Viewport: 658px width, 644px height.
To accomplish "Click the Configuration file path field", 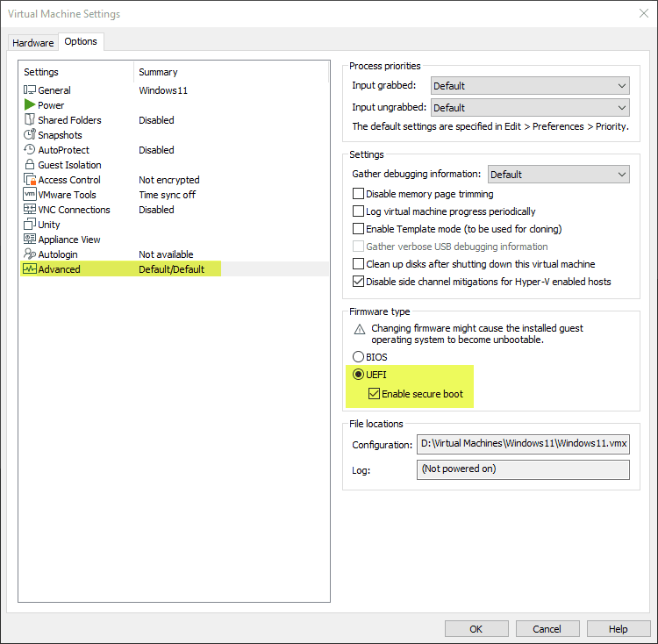I will coord(523,444).
